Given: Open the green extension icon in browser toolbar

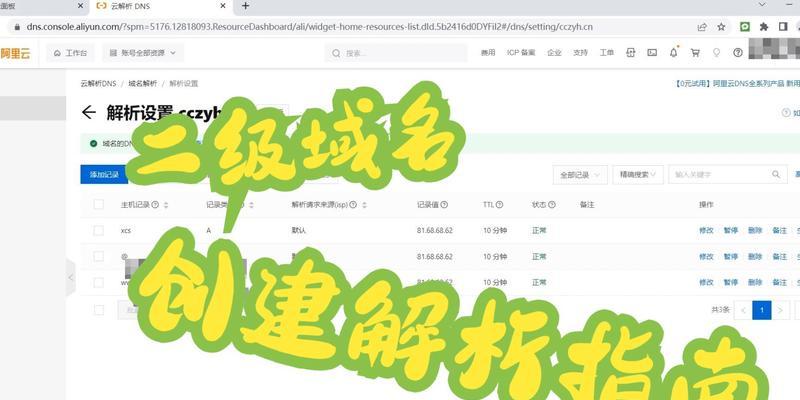Looking at the screenshot, I should point(745,27).
